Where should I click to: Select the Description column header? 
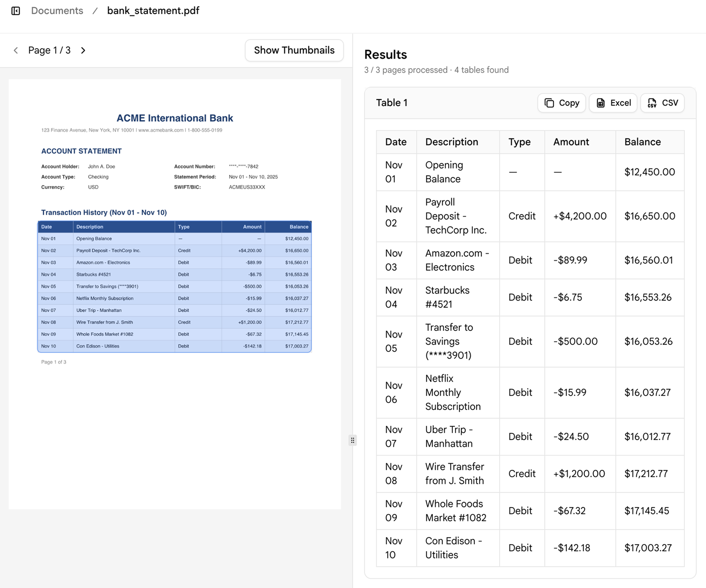click(x=452, y=142)
